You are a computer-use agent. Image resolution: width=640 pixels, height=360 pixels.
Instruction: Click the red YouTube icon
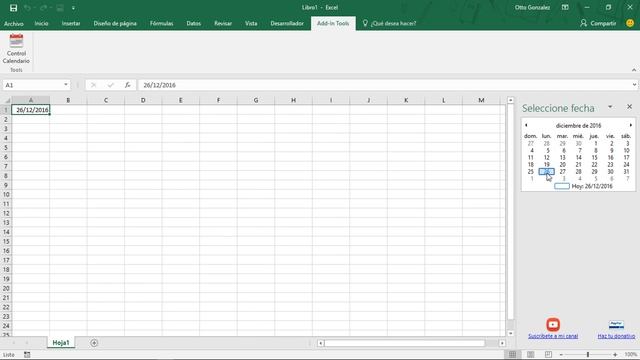click(553, 324)
